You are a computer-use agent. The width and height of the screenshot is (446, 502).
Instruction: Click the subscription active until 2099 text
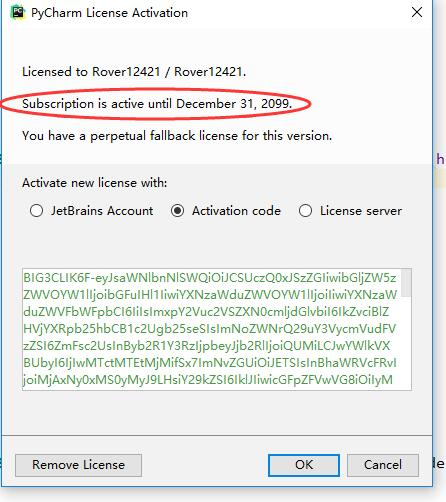(157, 104)
